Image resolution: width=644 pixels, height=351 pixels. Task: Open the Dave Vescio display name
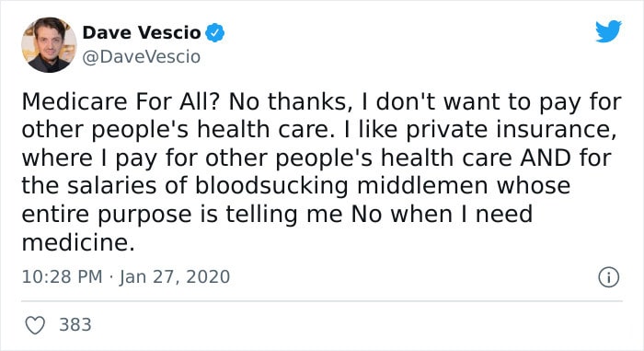click(142, 33)
